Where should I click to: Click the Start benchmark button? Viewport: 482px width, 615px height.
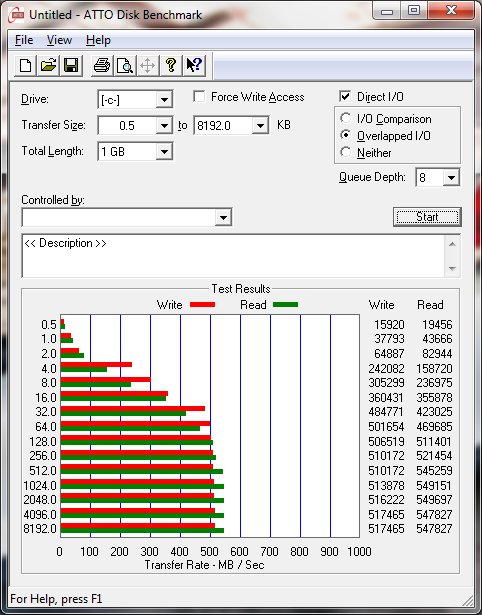(x=427, y=217)
